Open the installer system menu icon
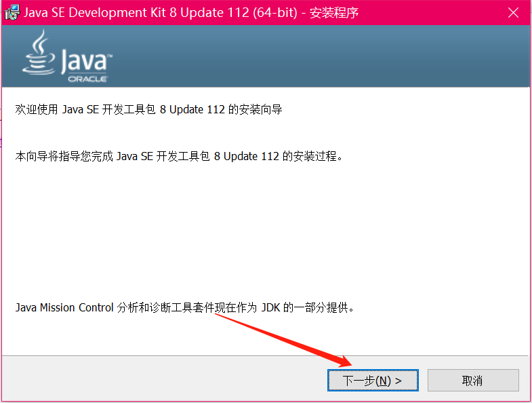This screenshot has width=532, height=403. pyautogui.click(x=13, y=13)
